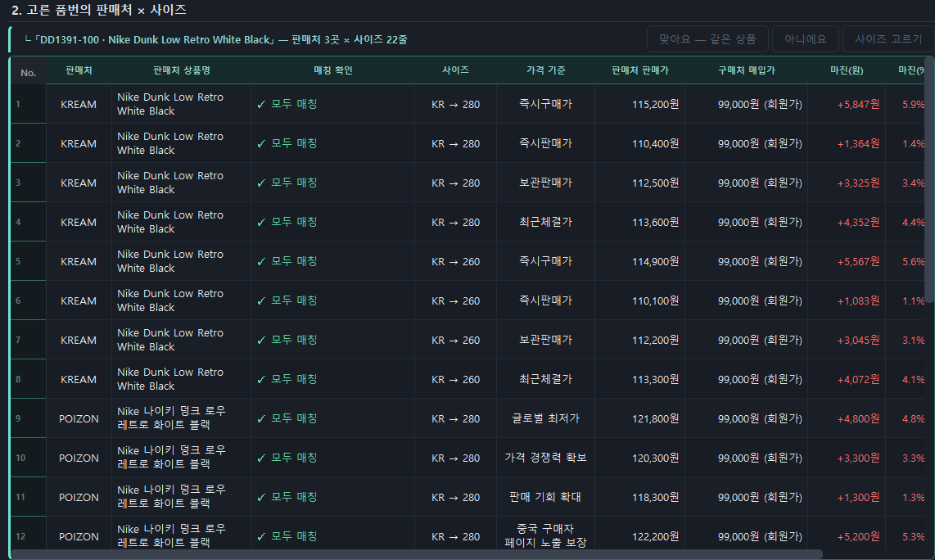Click the +5,567원 margin value

pyautogui.click(x=858, y=262)
